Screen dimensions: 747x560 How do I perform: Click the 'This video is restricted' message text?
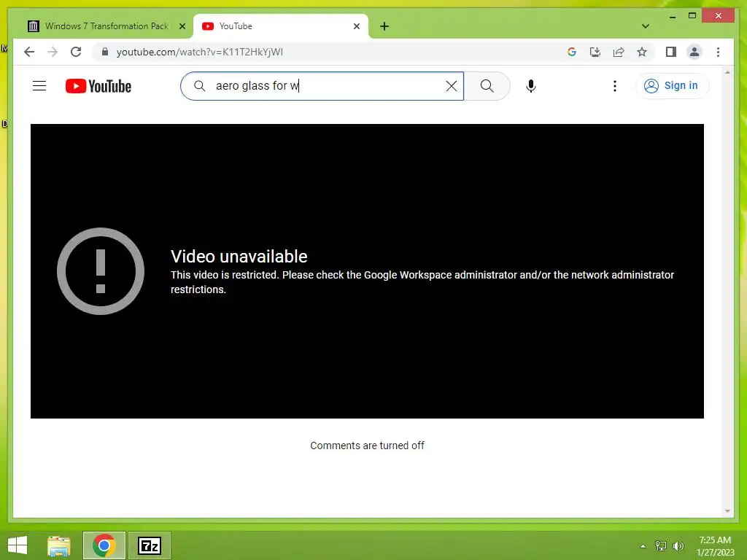tap(422, 282)
